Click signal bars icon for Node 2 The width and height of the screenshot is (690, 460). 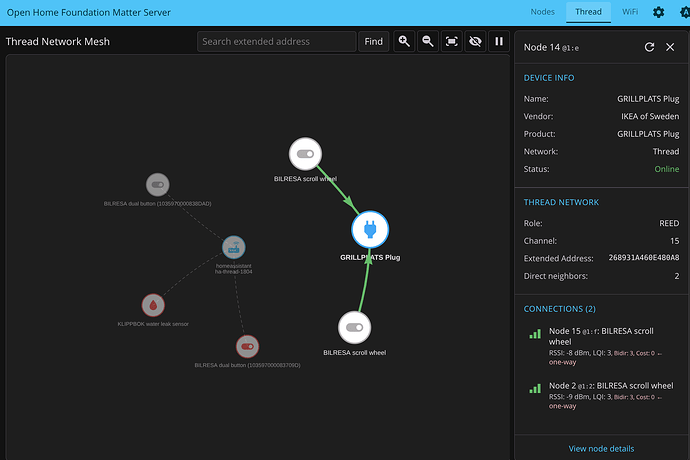click(535, 389)
